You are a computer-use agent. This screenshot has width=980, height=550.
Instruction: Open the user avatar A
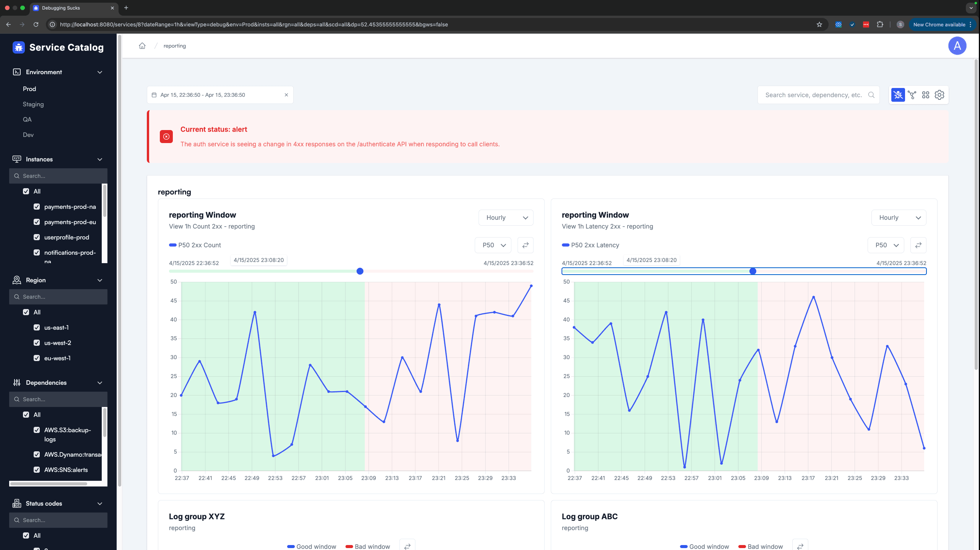957,46
